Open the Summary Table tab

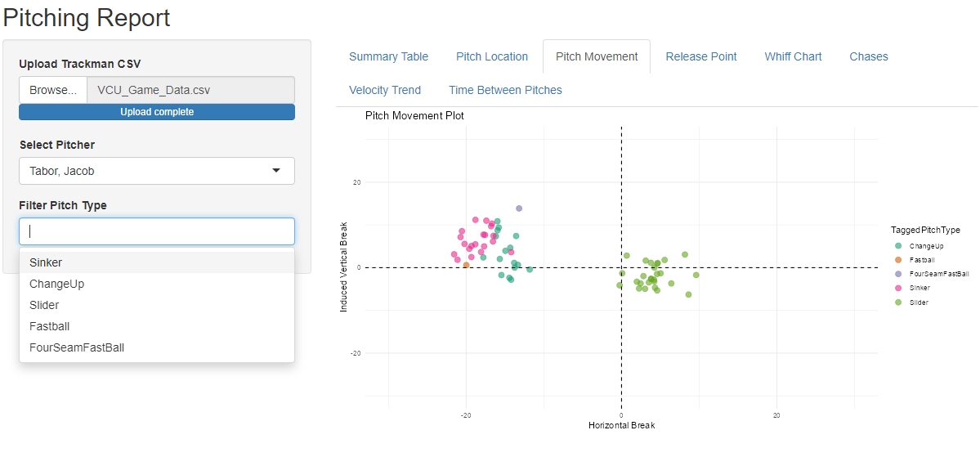pyautogui.click(x=388, y=56)
